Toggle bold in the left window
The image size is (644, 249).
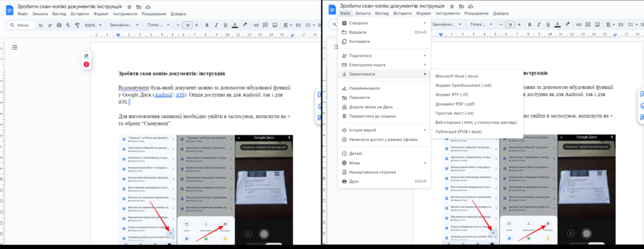click(207, 25)
